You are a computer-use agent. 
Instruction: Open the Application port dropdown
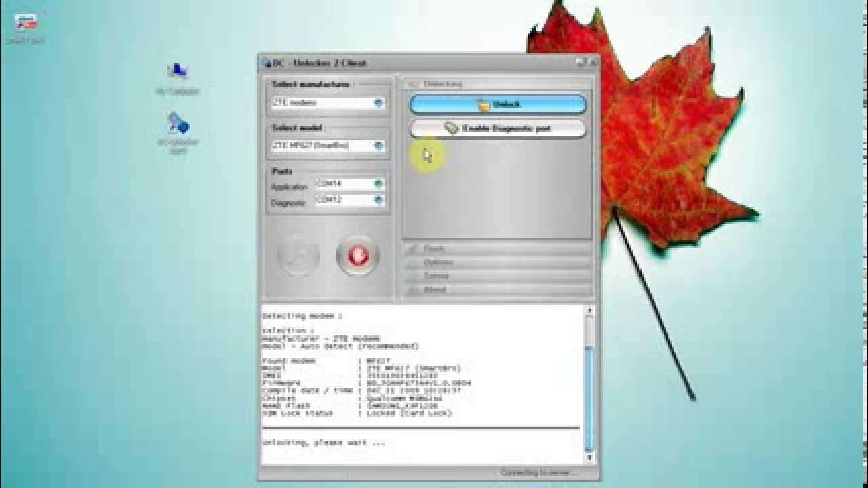pos(350,184)
